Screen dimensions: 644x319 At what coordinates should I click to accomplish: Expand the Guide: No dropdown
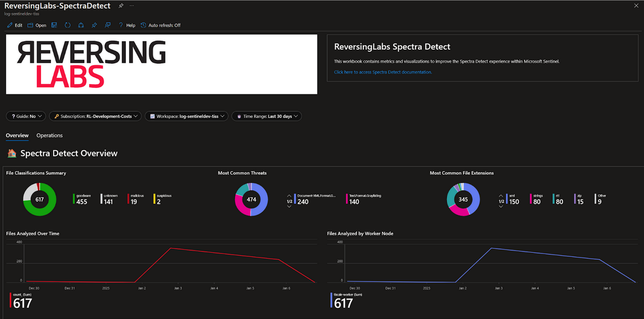[26, 116]
